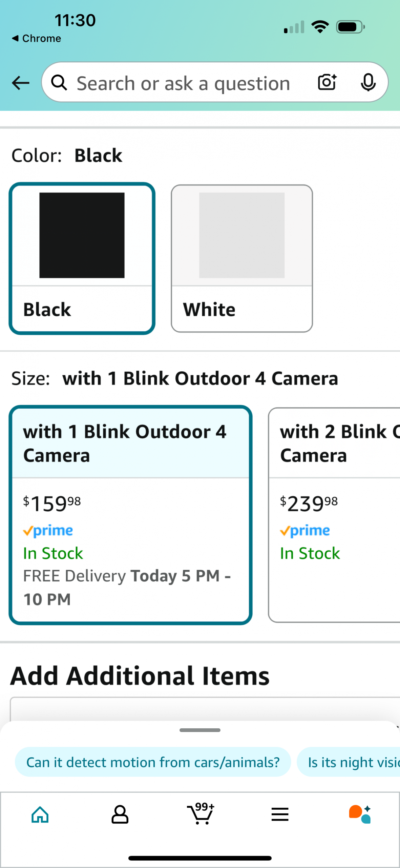Open the shopping cart showing 99+
The height and width of the screenshot is (868, 400).
[201, 813]
